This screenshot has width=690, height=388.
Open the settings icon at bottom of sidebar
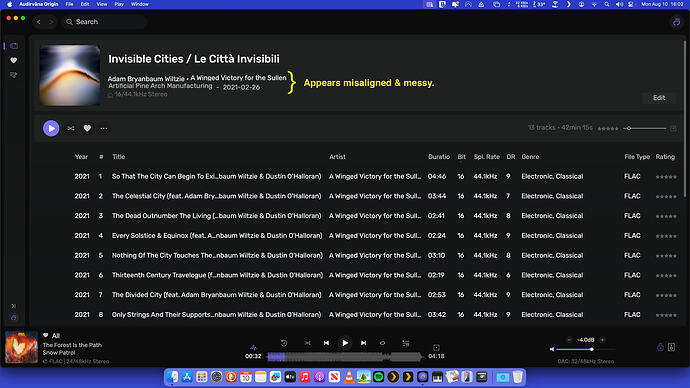coord(14,318)
